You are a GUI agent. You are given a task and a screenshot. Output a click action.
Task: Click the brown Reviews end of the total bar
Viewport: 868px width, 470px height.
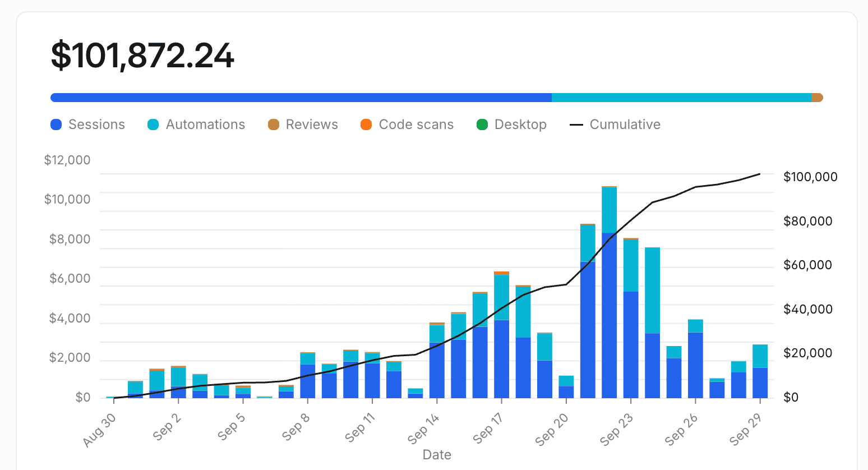tap(817, 98)
